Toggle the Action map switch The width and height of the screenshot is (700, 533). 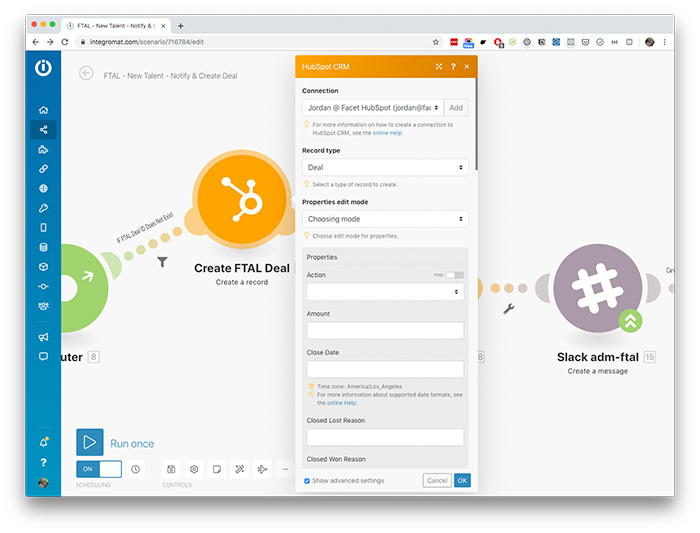455,275
